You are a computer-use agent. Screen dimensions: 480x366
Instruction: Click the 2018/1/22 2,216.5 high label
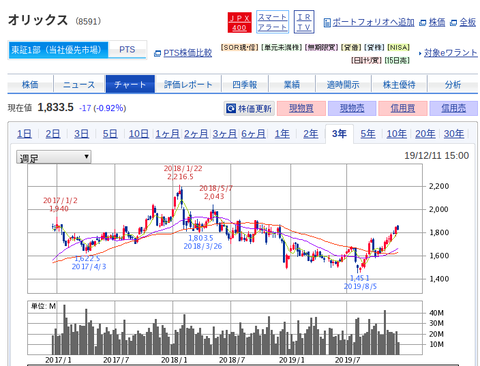(x=182, y=173)
